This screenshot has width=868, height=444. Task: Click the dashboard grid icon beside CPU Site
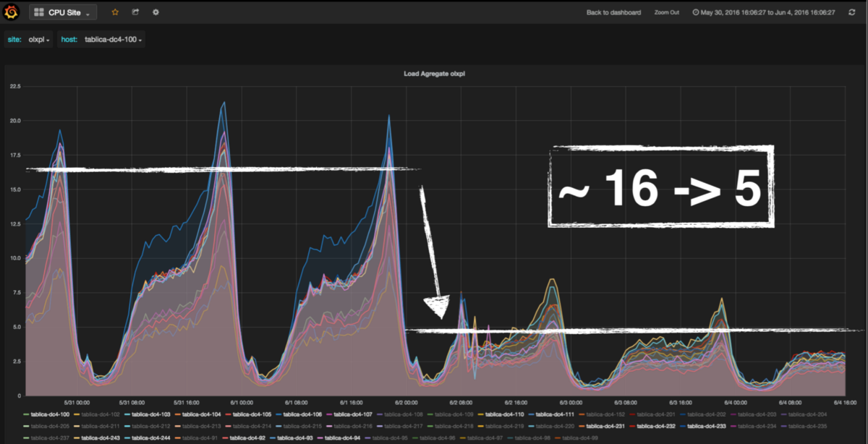tap(39, 12)
